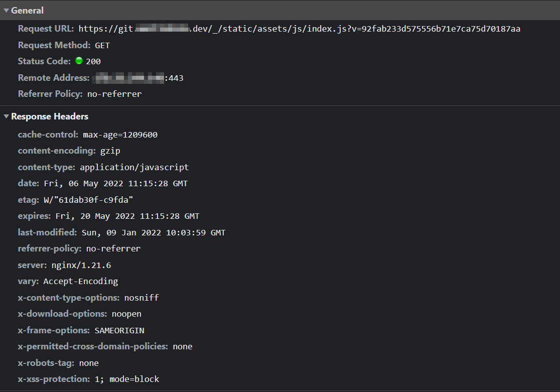Select the x-robots-tag none value
The height and width of the screenshot is (392, 560).
pyautogui.click(x=88, y=362)
